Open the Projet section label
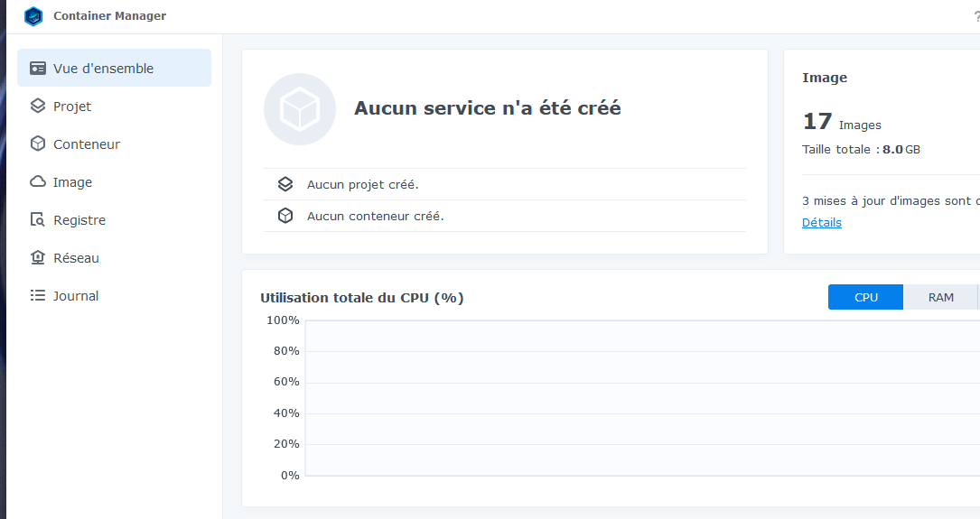Screen dimensions: 980x519 coord(72,107)
